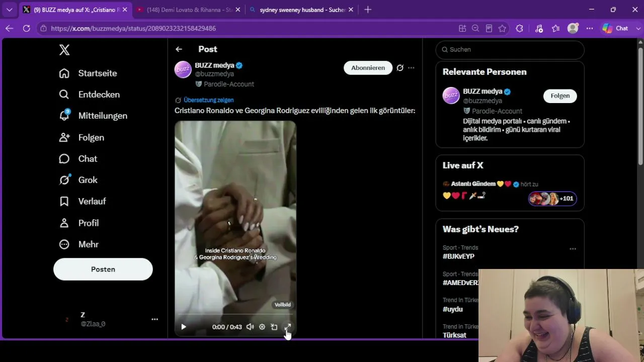Open the favorites list icon
This screenshot has width=644, height=362.
pos(555,29)
